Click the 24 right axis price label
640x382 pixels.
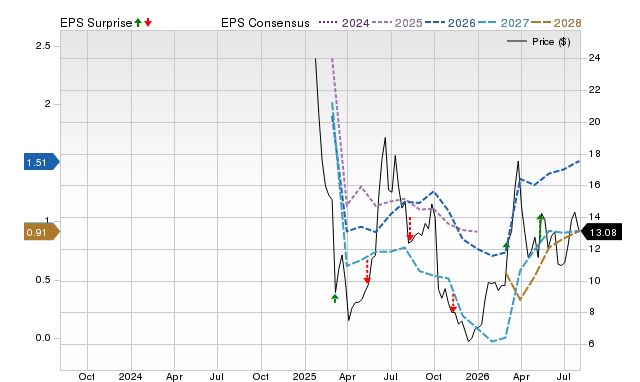point(594,58)
